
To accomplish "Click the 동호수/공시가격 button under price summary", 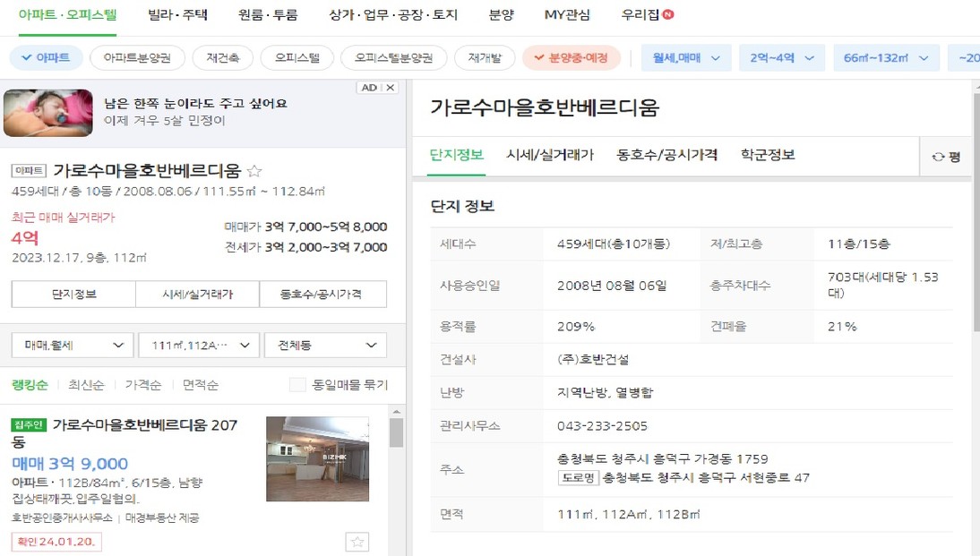I will click(x=323, y=295).
